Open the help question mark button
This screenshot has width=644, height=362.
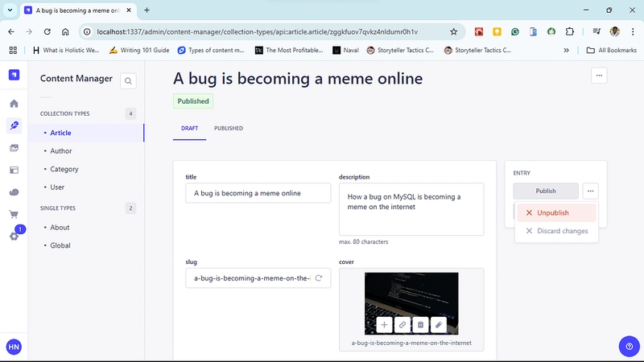pos(630,347)
